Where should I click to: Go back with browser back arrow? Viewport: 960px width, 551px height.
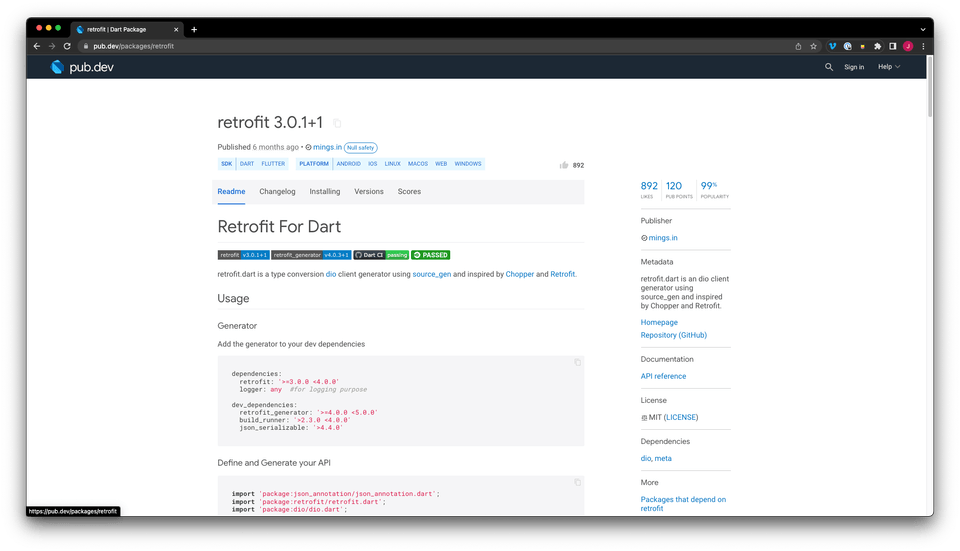coord(37,46)
